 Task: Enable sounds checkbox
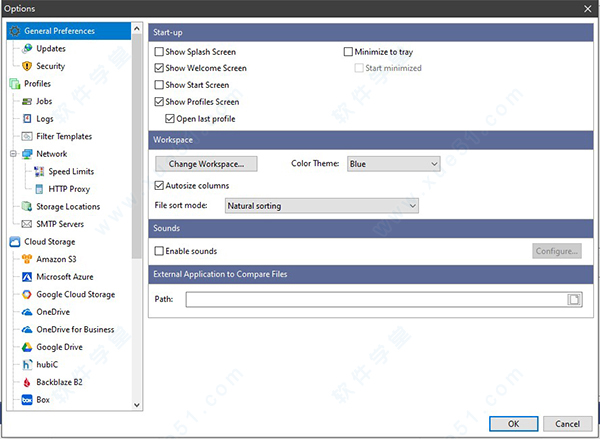(x=160, y=251)
